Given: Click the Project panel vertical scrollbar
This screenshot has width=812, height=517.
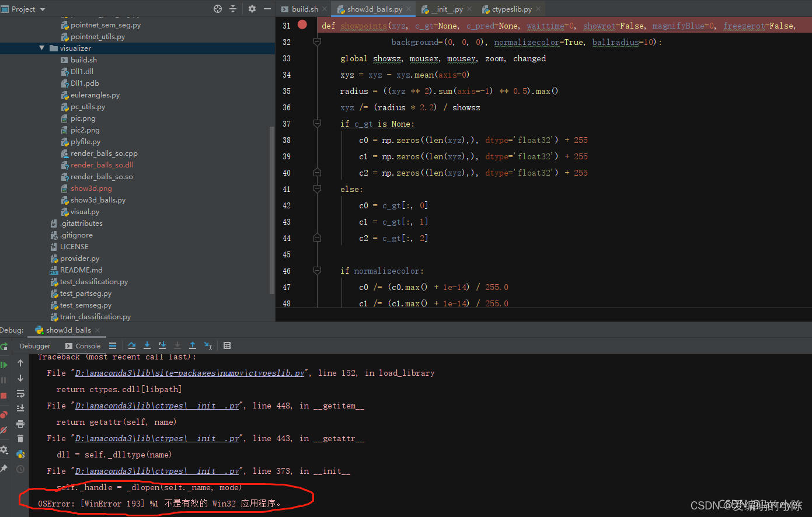Looking at the screenshot, I should tap(271, 210).
